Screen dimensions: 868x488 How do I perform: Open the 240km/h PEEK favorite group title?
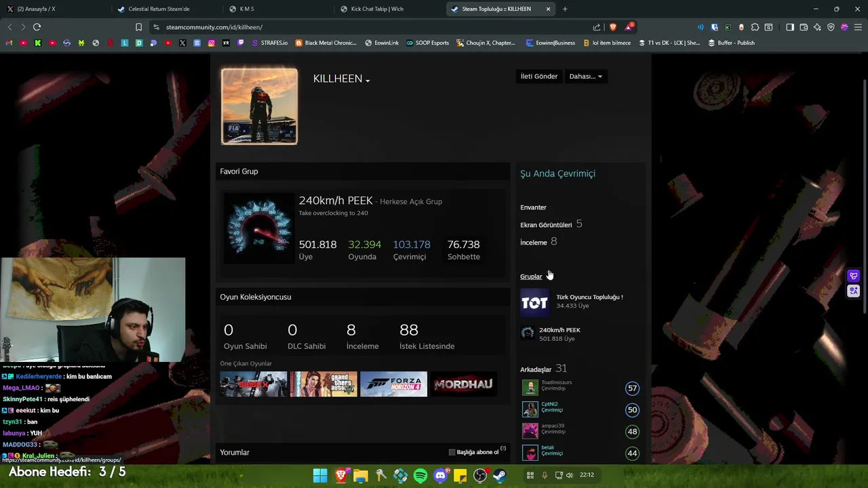click(x=336, y=201)
